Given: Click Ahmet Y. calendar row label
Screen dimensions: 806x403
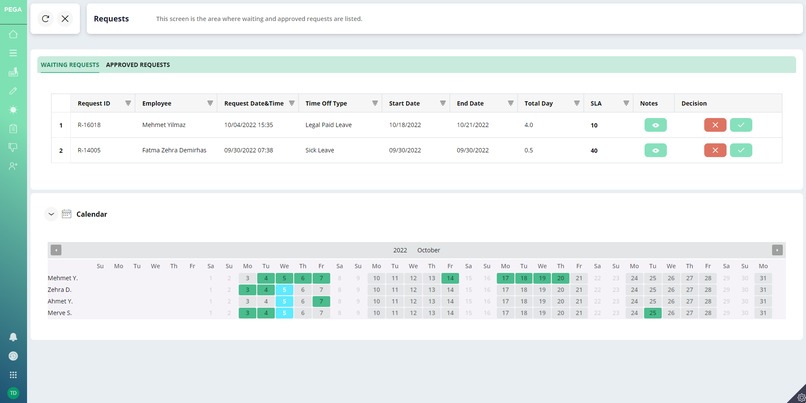Looking at the screenshot, I should point(61,301).
